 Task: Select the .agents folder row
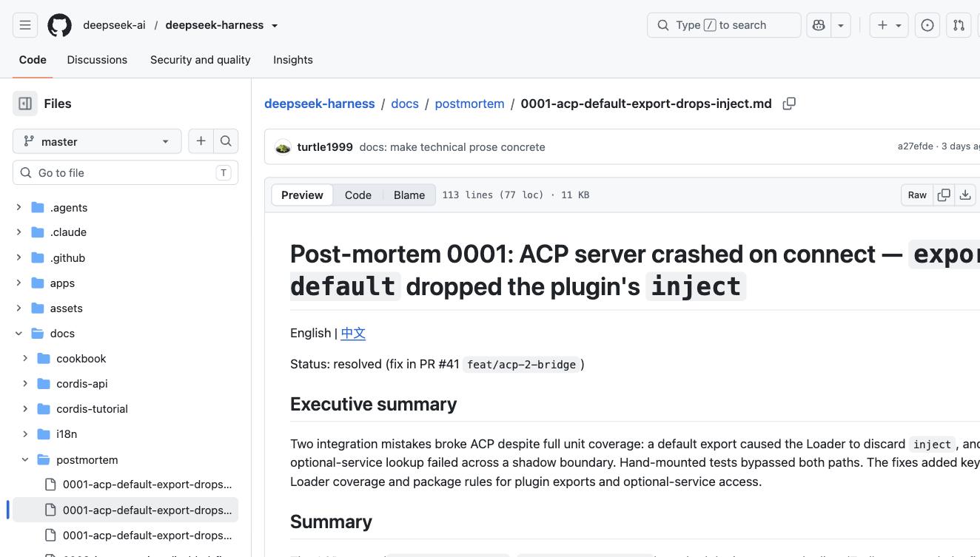(125, 208)
